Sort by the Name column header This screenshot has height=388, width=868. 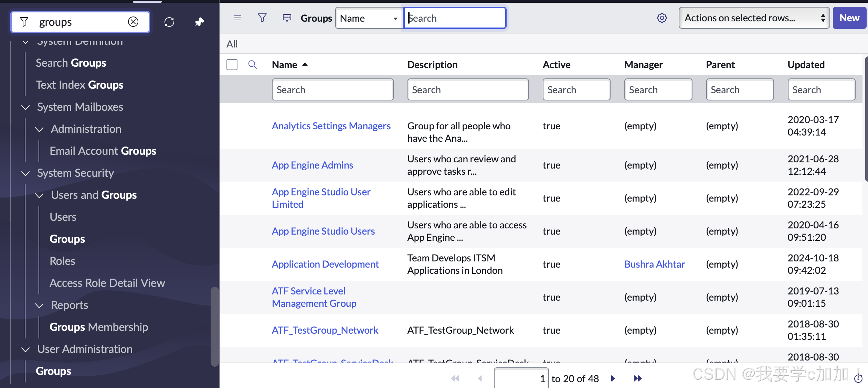(285, 65)
